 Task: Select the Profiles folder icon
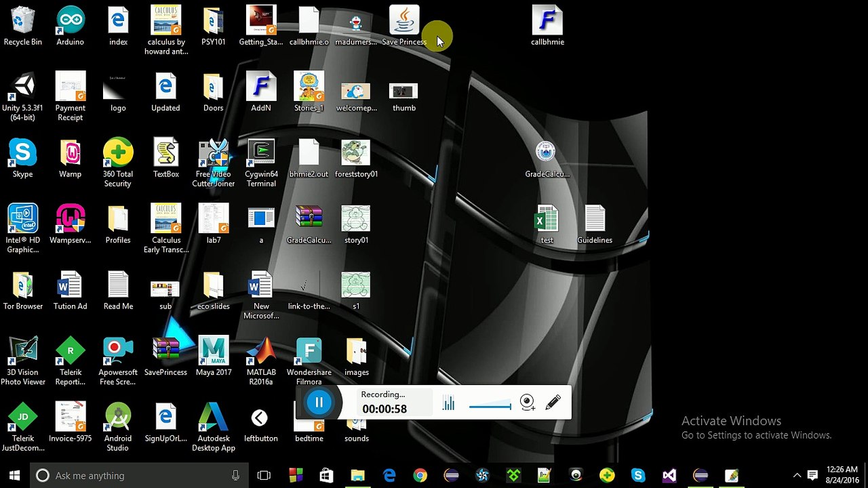coord(118,224)
